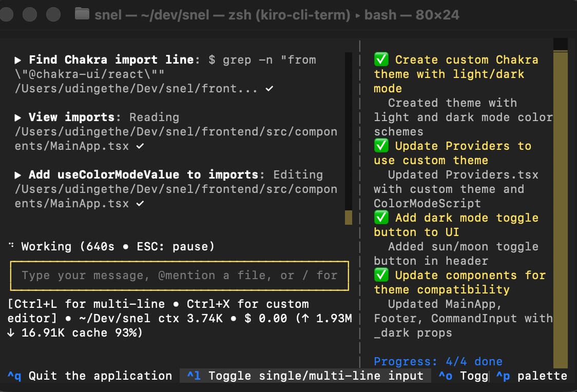Expand the 'View imports' step details

17,117
